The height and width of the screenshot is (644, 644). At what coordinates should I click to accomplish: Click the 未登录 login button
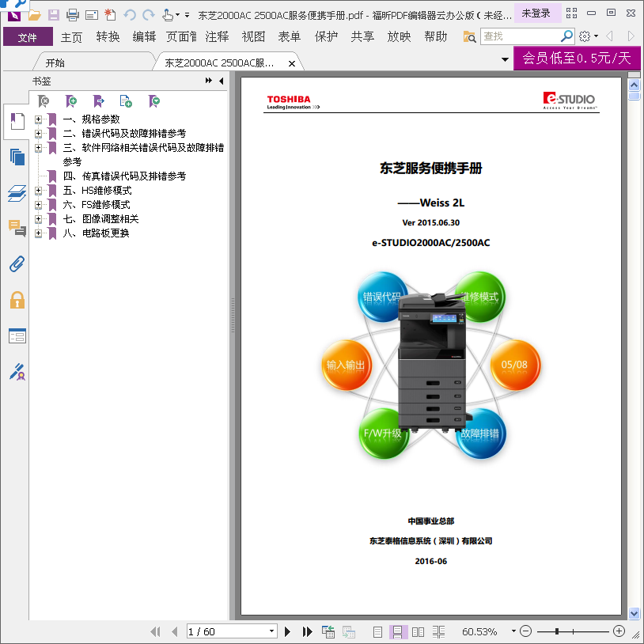click(536, 13)
